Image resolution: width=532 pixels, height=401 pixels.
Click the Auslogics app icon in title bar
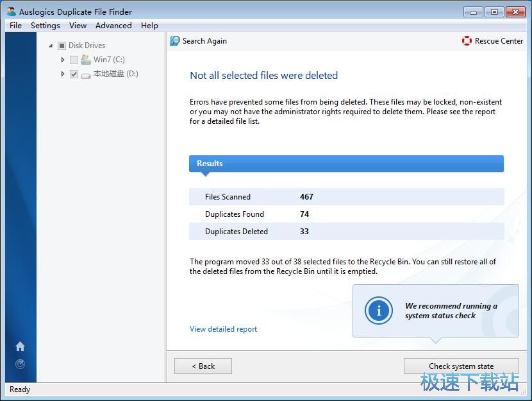pos(12,12)
